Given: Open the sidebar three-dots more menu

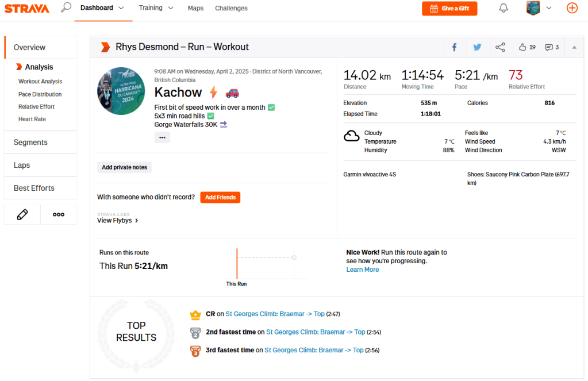Looking at the screenshot, I should [x=59, y=214].
